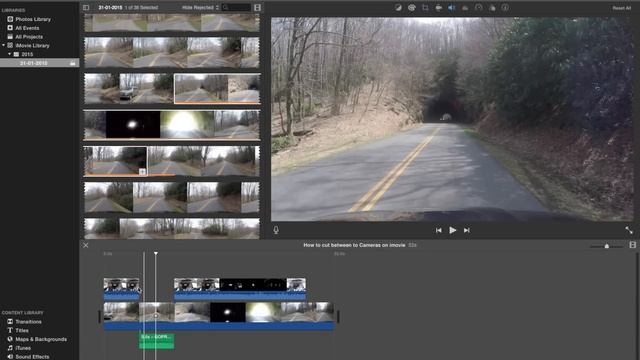Image resolution: width=640 pixels, height=360 pixels.
Task: Click the voiceover microphone icon
Action: tap(276, 230)
